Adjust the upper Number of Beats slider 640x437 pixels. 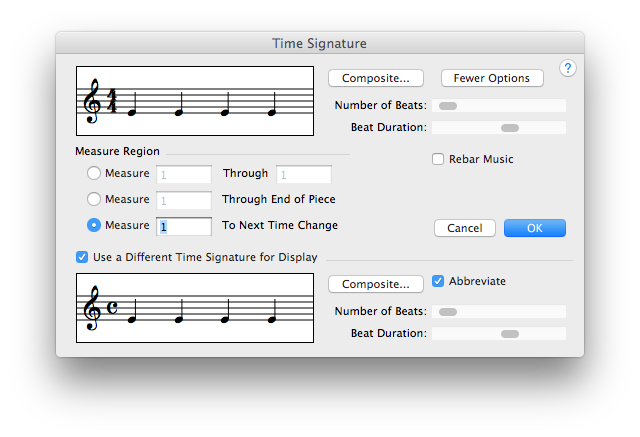click(448, 105)
